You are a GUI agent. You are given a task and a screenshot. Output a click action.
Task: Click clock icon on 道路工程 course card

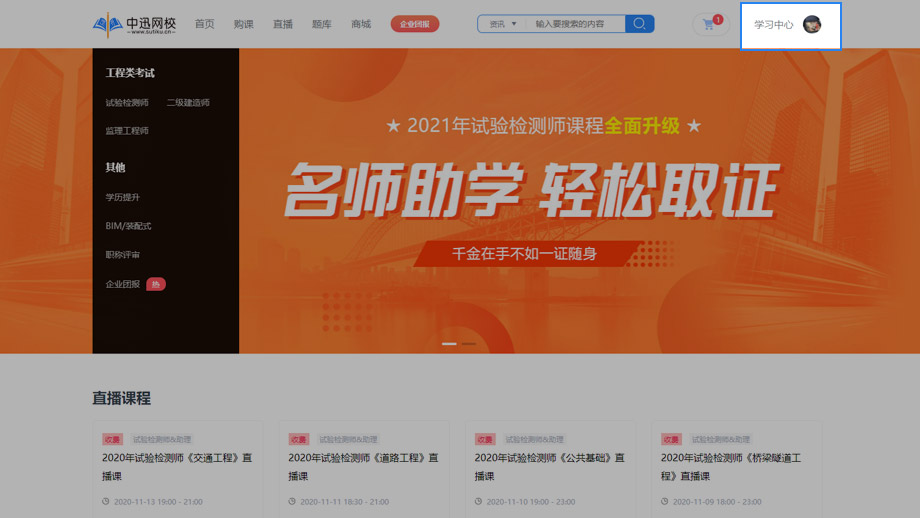(x=292, y=501)
